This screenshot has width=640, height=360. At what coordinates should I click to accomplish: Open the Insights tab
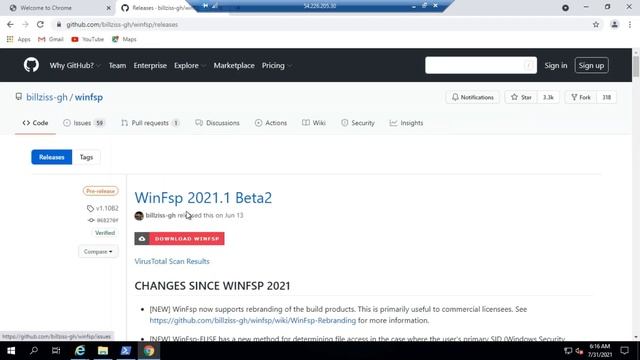pos(406,123)
